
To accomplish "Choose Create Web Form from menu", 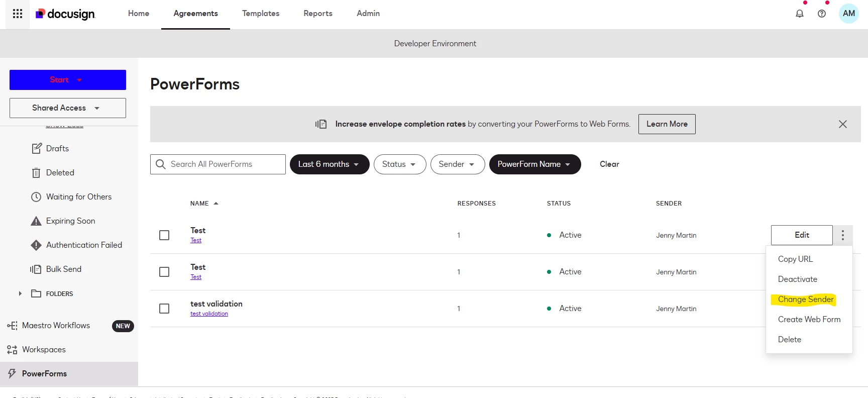I will [809, 320].
